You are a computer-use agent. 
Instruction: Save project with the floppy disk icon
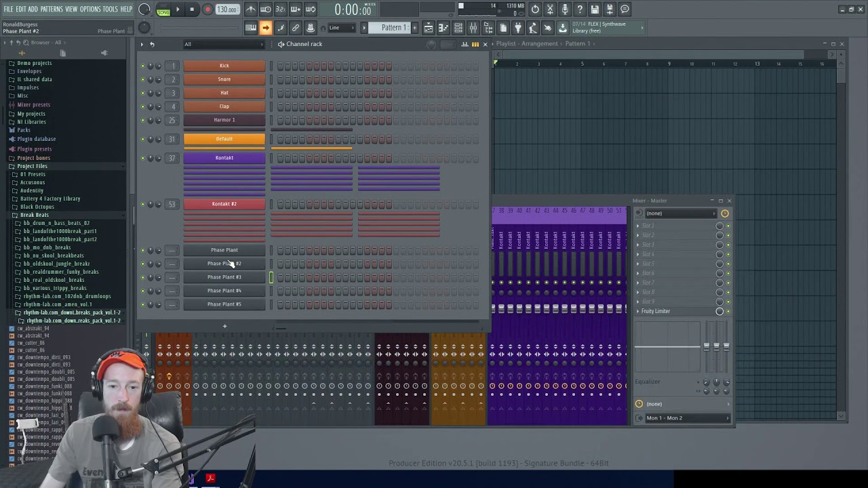pos(595,9)
